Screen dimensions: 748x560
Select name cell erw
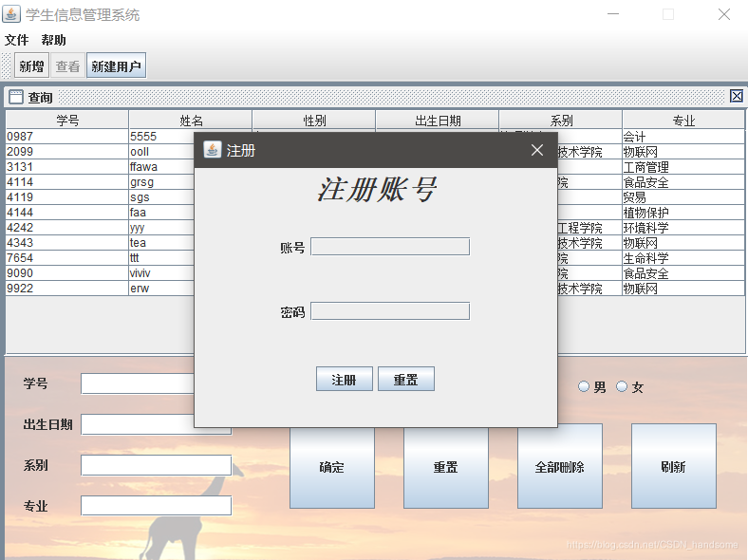(161, 289)
